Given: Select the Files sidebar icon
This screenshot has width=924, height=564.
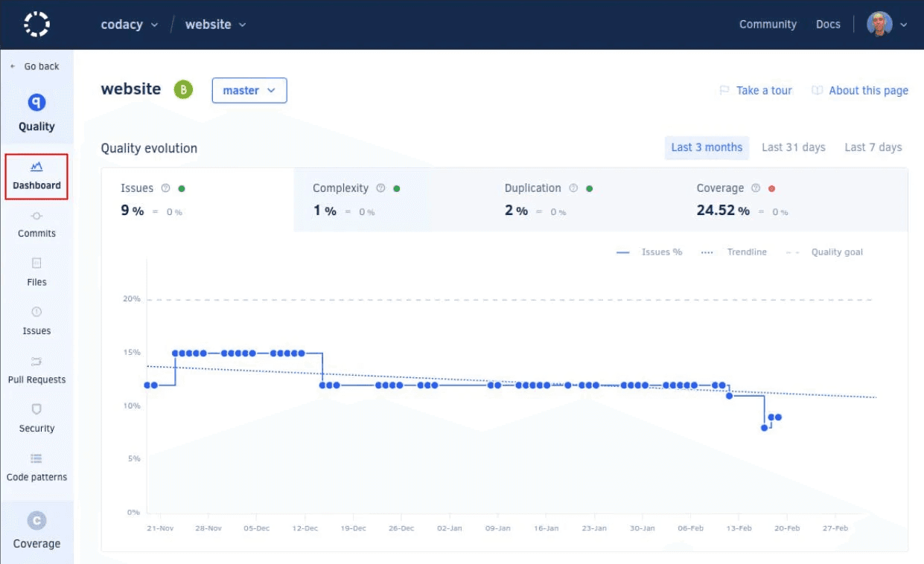Looking at the screenshot, I should click(36, 272).
